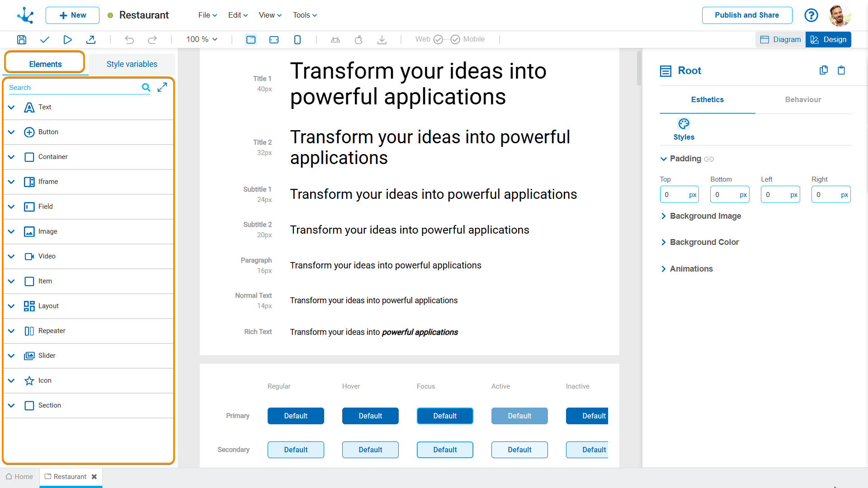Open the help question mark icon

click(811, 15)
